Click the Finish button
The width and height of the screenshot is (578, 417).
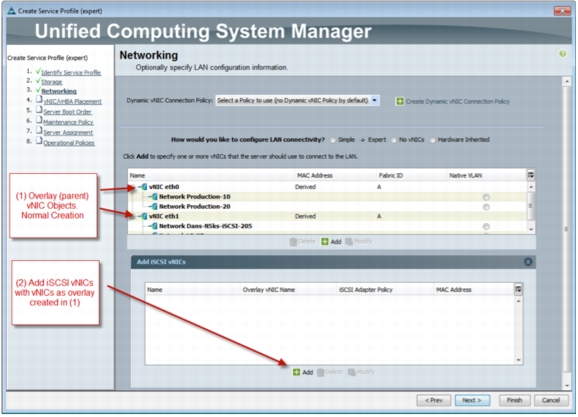514,400
